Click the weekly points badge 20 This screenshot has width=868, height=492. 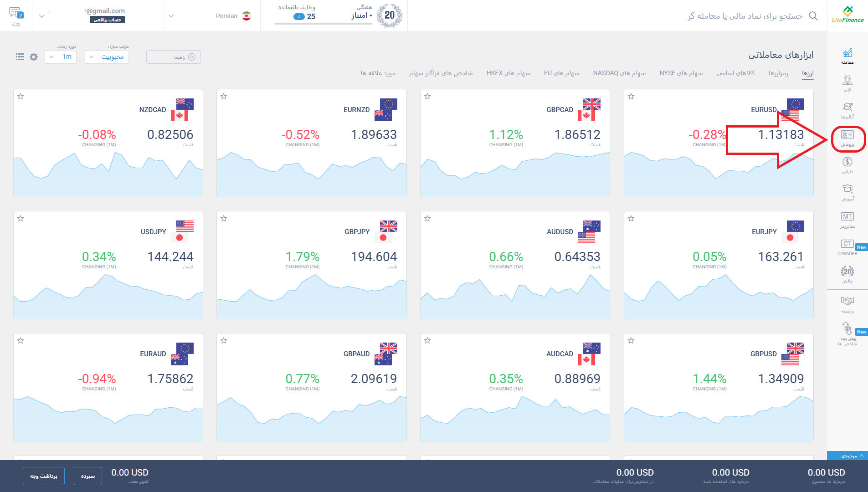coord(390,15)
